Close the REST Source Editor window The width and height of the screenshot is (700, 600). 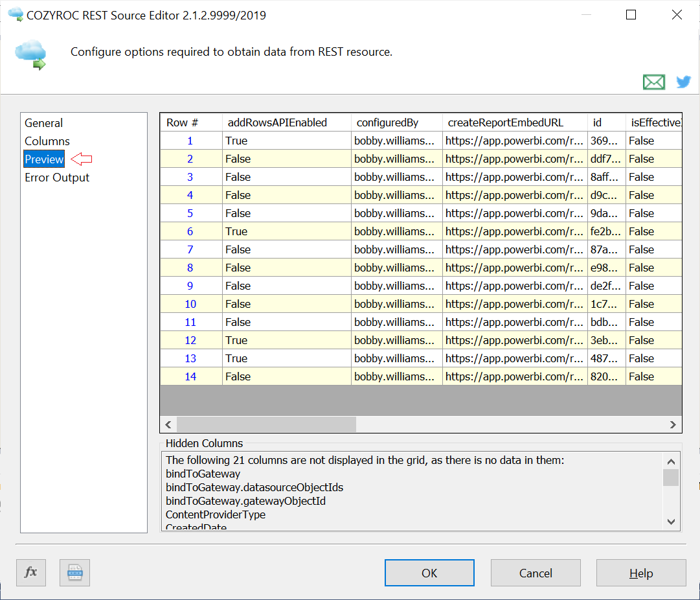click(x=677, y=15)
